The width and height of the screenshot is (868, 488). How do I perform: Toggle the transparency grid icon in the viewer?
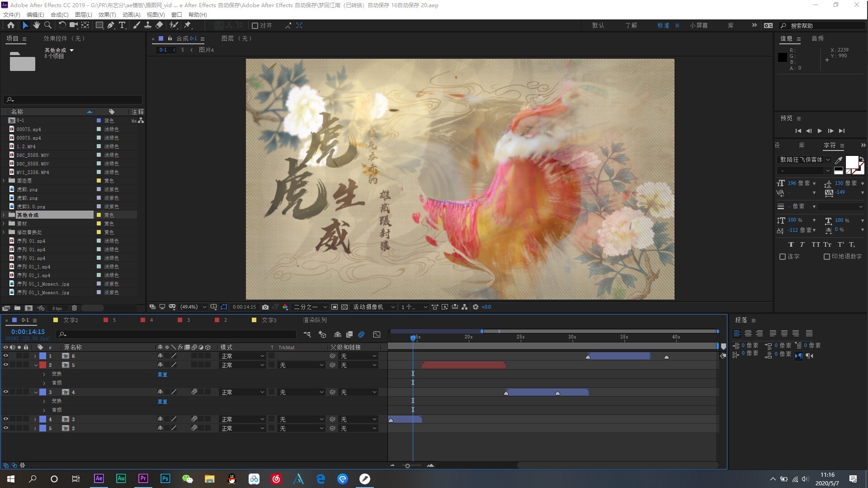[344, 307]
